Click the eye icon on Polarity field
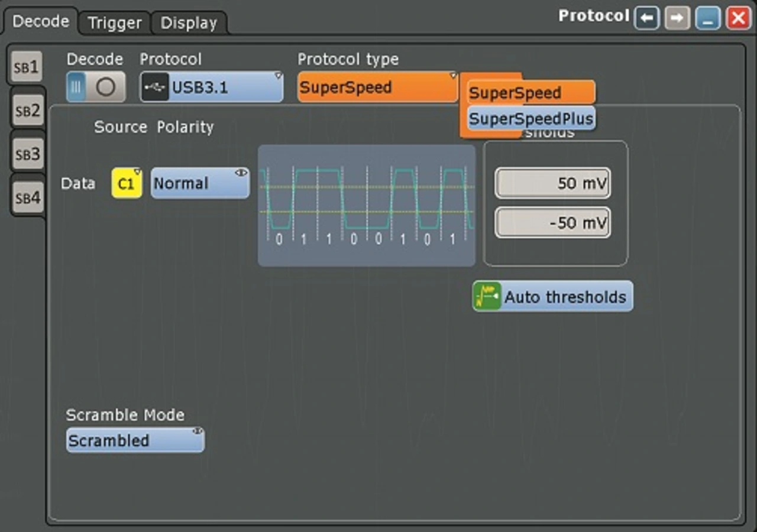The width and height of the screenshot is (757, 532). click(241, 173)
